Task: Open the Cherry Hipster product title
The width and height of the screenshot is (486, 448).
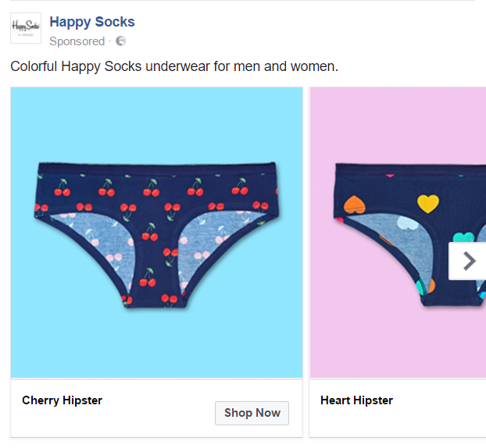Action: click(x=62, y=400)
